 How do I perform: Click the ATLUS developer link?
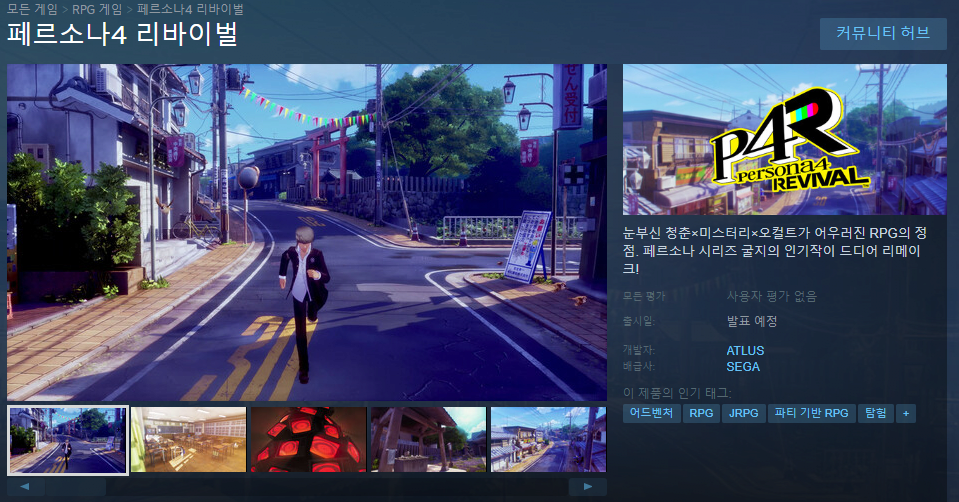click(745, 351)
